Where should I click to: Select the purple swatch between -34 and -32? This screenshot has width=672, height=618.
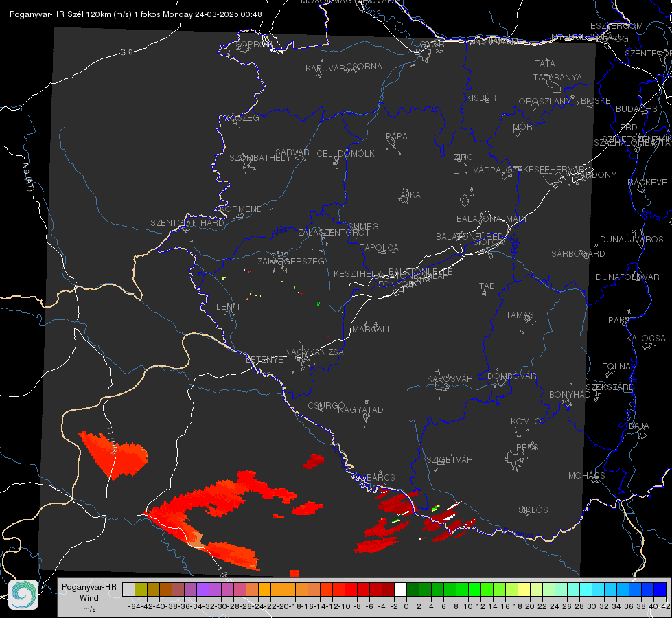click(202, 589)
